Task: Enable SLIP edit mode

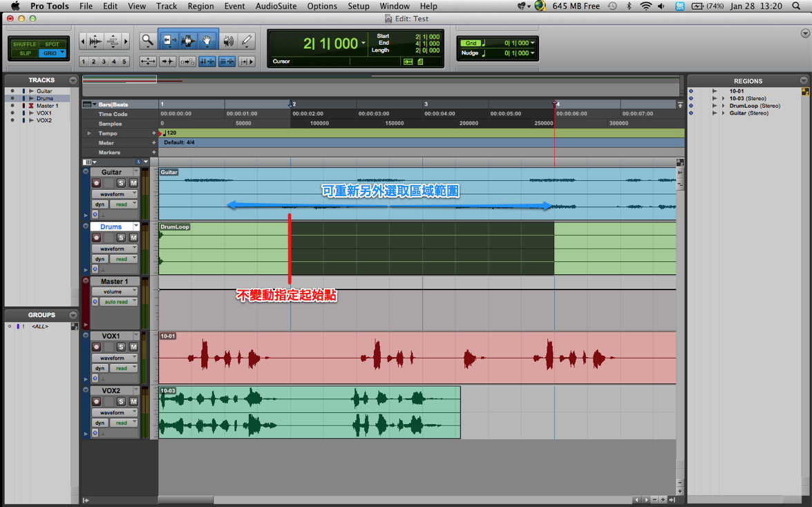Action: 24,52
